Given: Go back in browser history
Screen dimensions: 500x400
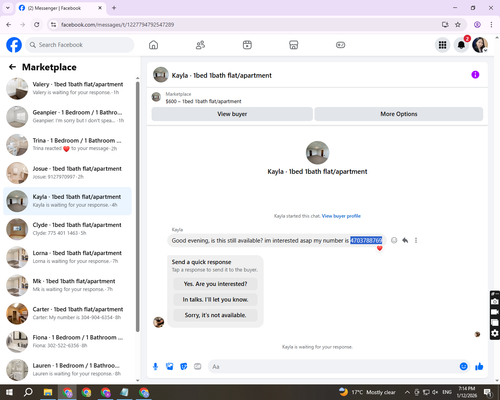Looking at the screenshot, I should pyautogui.click(x=9, y=25).
